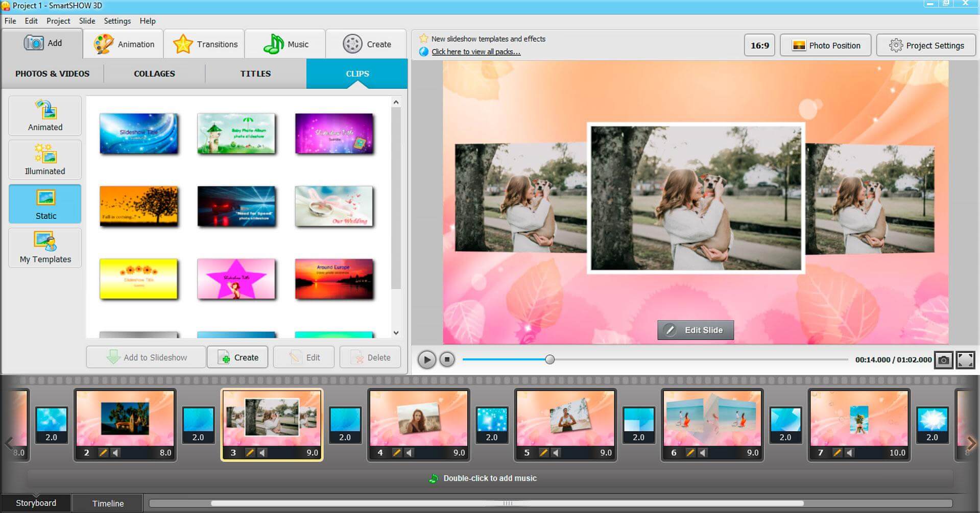Open the Photos & Videos subtab
Viewport: 980px width, 513px height.
(x=52, y=74)
